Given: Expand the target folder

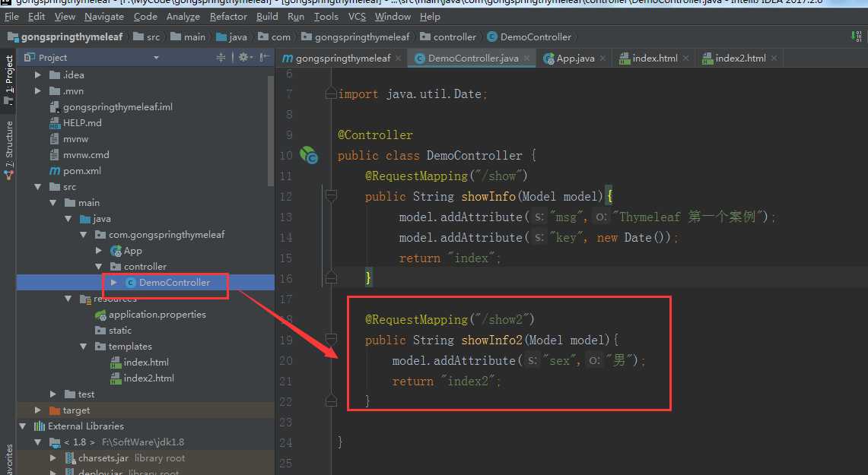Looking at the screenshot, I should click(37, 410).
